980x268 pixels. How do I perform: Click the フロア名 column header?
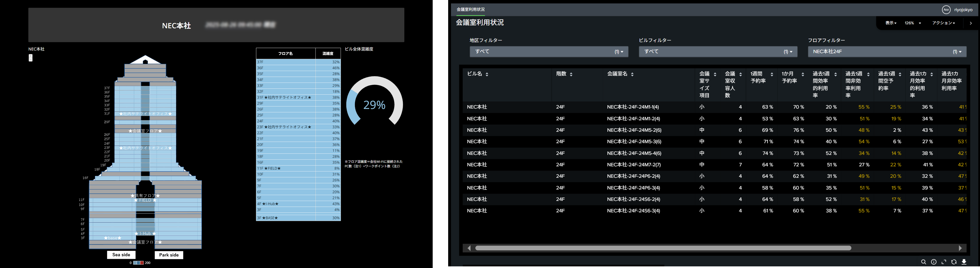point(286,54)
